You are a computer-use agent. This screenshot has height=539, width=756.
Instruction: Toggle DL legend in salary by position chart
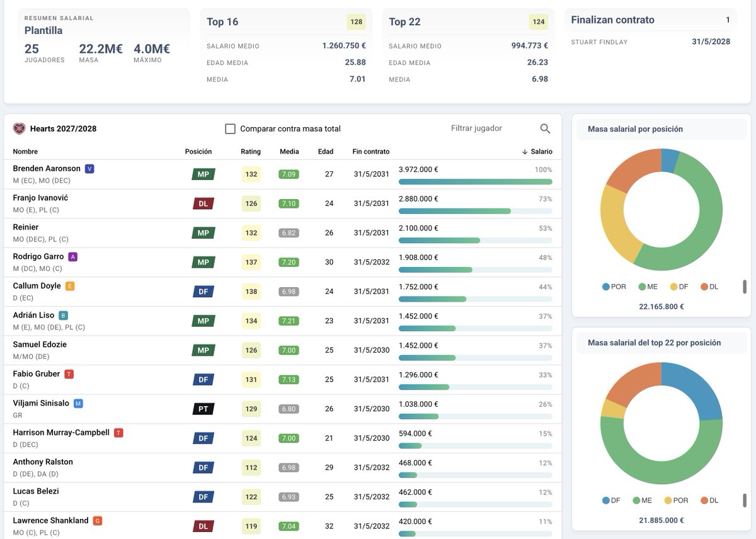pyautogui.click(x=709, y=287)
